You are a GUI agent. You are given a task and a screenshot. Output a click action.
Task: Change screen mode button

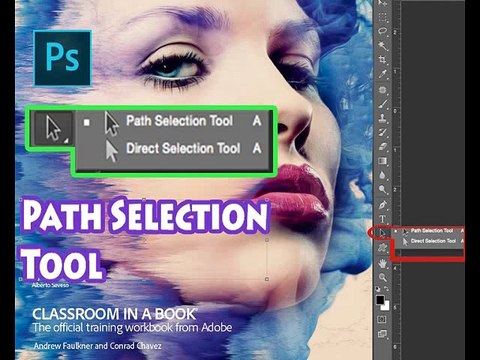[x=382, y=334]
